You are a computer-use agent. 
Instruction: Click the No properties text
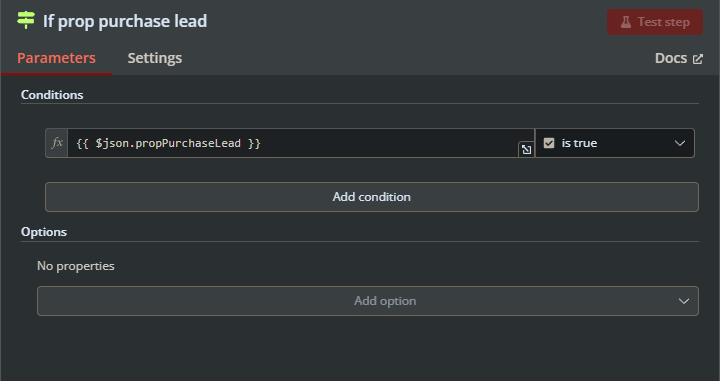tap(76, 266)
